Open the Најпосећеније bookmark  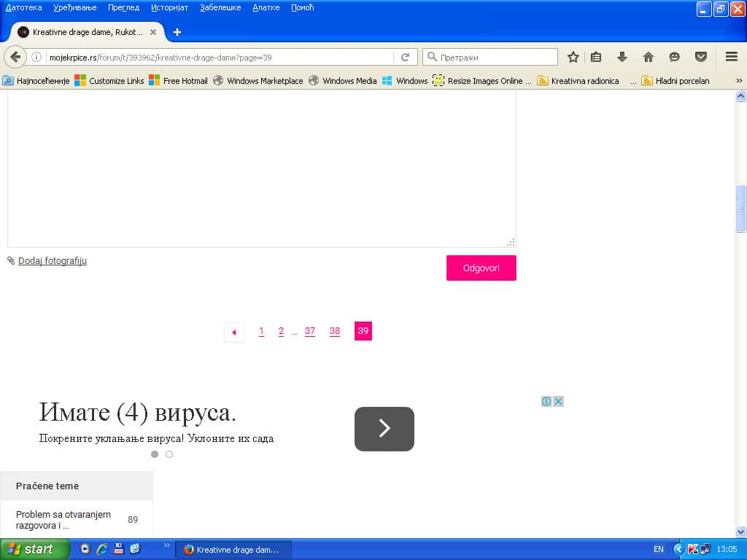click(36, 80)
